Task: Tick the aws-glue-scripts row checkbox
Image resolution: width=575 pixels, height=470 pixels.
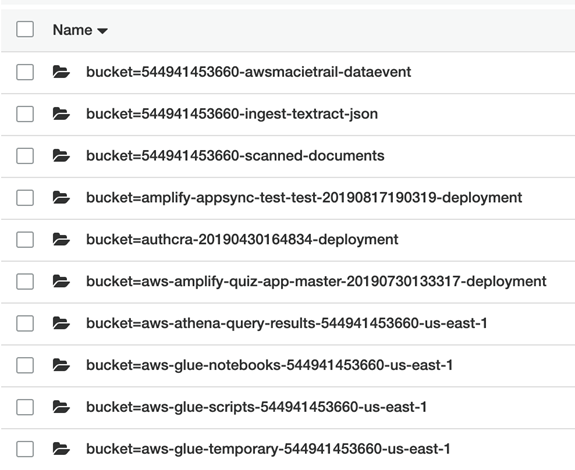Action: 25,407
